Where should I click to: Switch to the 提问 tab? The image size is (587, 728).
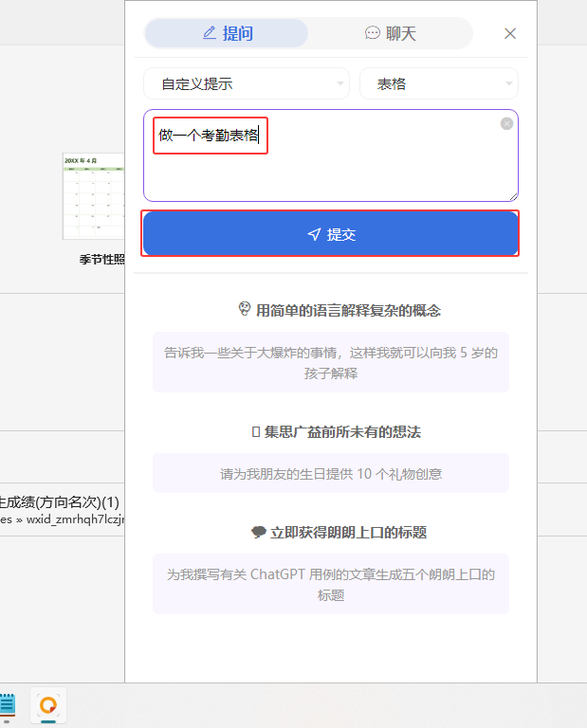pos(226,33)
